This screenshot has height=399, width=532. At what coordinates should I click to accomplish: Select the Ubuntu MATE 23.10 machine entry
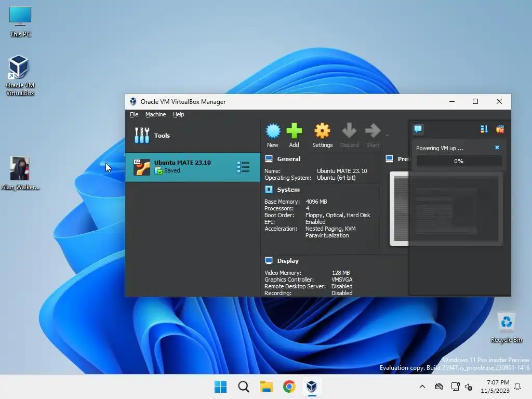pos(193,167)
